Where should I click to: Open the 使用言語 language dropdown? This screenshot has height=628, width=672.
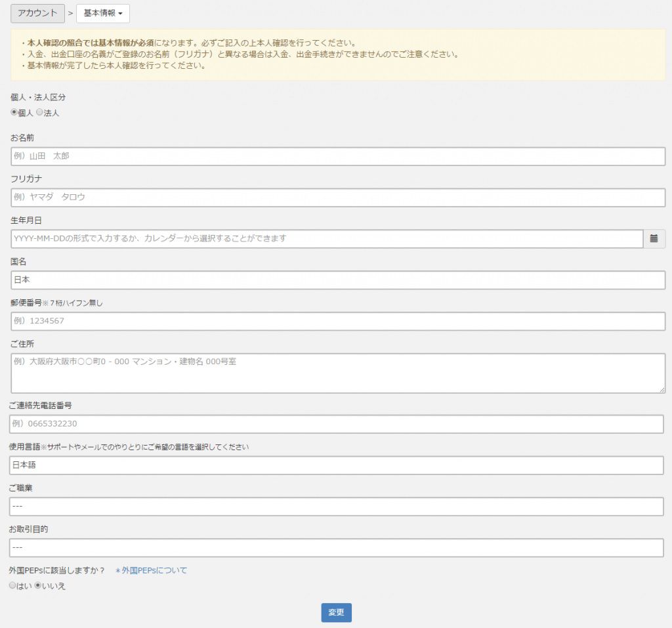(x=336, y=465)
